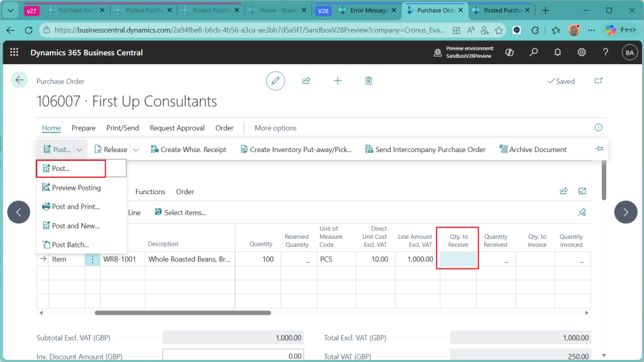Switch to the Prepare tab
This screenshot has height=362, width=644.
[x=84, y=128]
